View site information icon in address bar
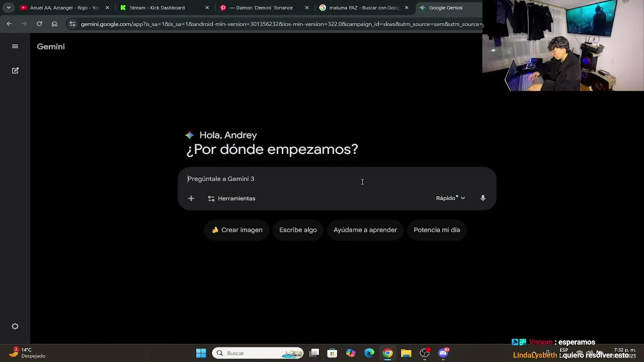Viewport: 644px width, 362px height. tap(72, 24)
